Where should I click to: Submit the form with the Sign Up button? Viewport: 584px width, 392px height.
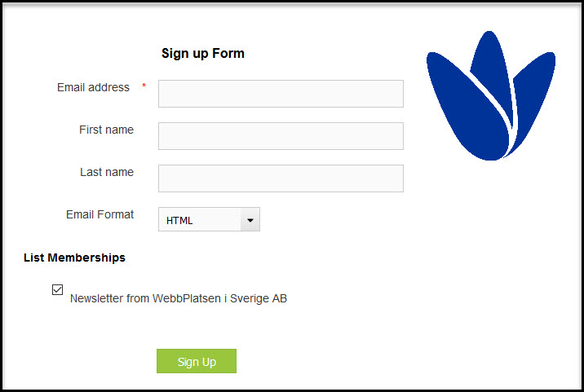pos(197,361)
